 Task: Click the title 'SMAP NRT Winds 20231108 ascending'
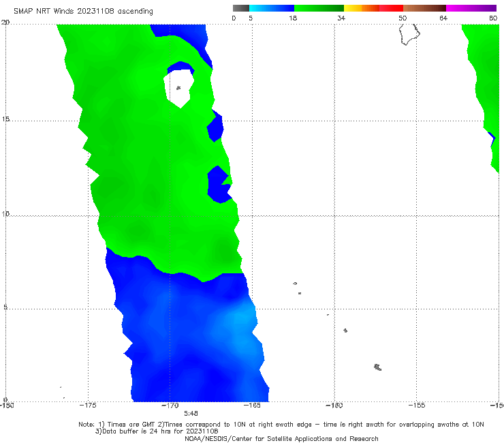pyautogui.click(x=83, y=11)
